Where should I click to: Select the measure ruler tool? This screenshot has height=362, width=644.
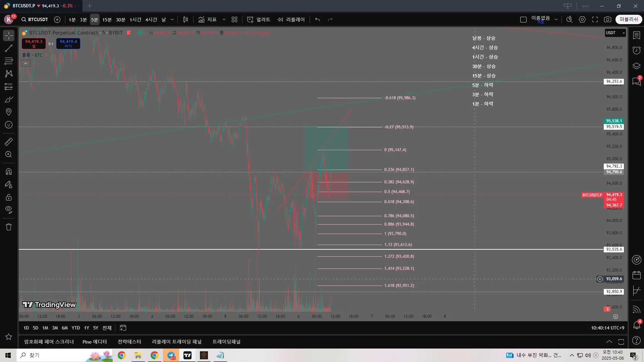pyautogui.click(x=9, y=142)
